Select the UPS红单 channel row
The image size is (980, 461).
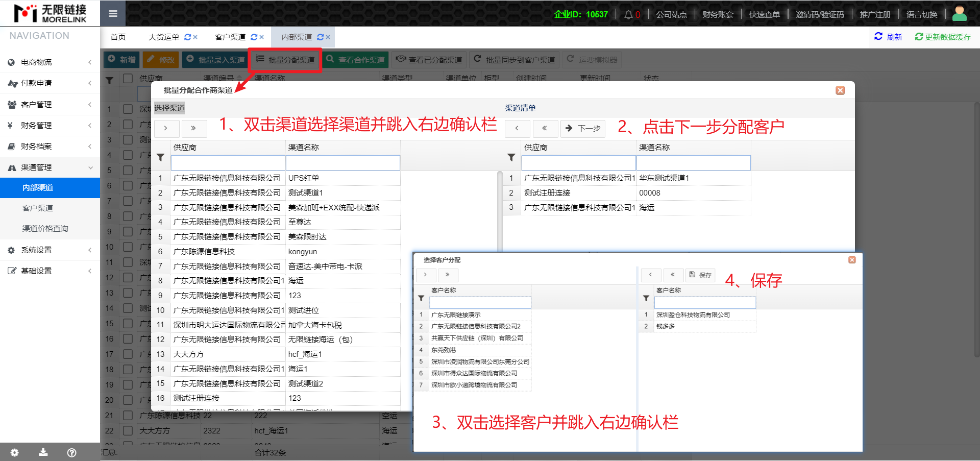pyautogui.click(x=304, y=178)
